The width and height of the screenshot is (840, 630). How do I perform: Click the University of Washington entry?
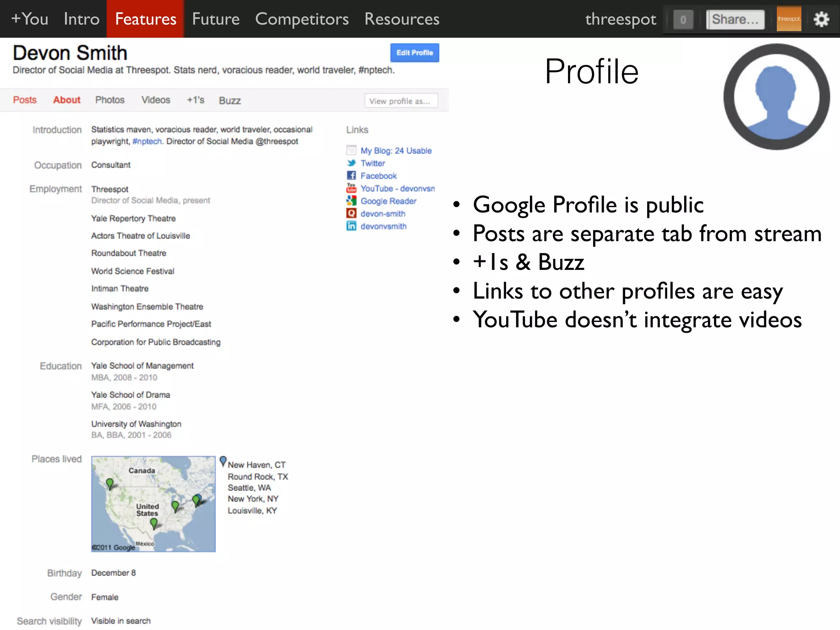[x=136, y=424]
